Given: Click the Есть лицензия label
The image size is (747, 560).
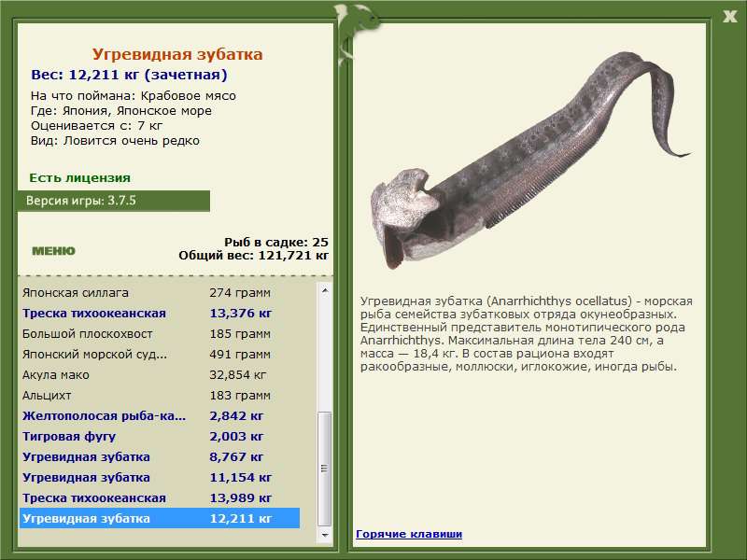Looking at the screenshot, I should point(79,177).
